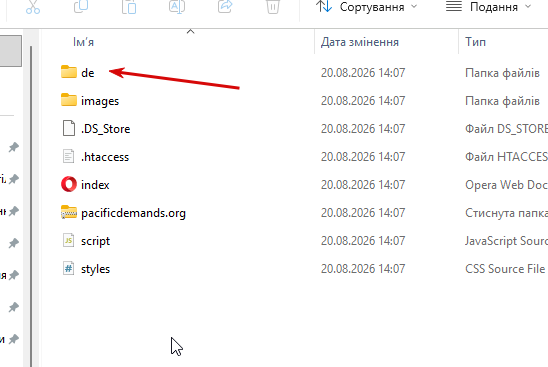Select the de folder icon
The width and height of the screenshot is (548, 367).
[x=68, y=72]
